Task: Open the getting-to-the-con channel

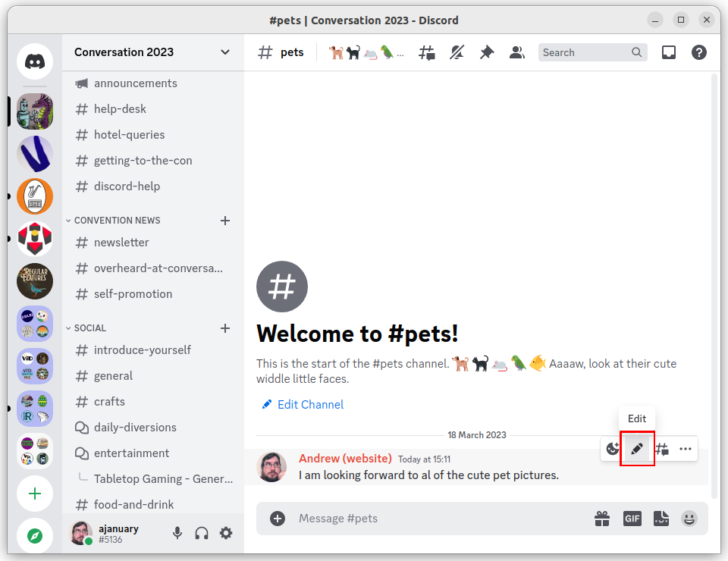Action: click(x=153, y=161)
